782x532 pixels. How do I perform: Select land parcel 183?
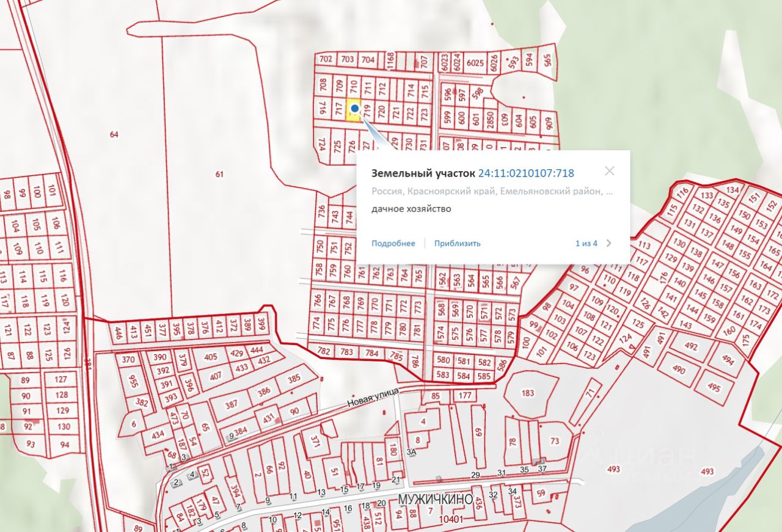[528, 393]
